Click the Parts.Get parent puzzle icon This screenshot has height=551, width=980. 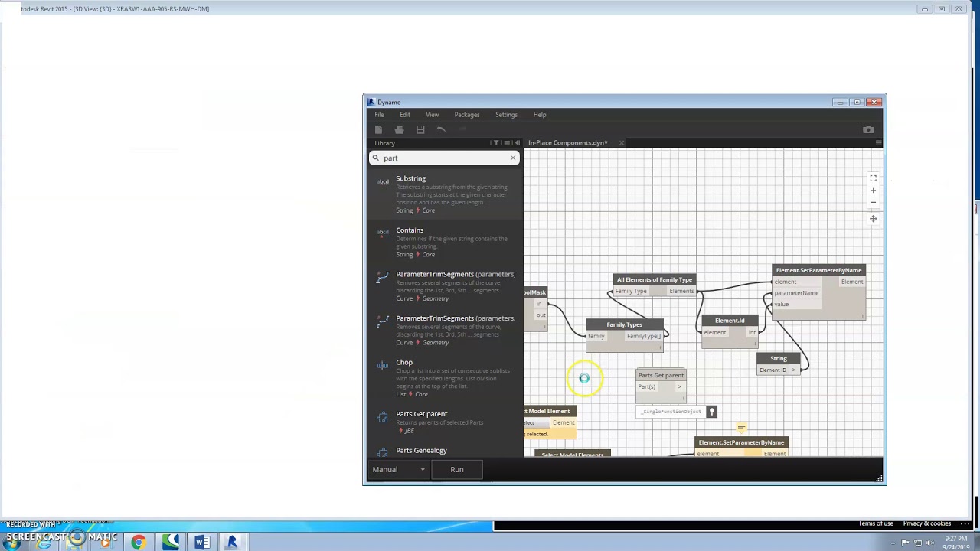click(x=383, y=417)
